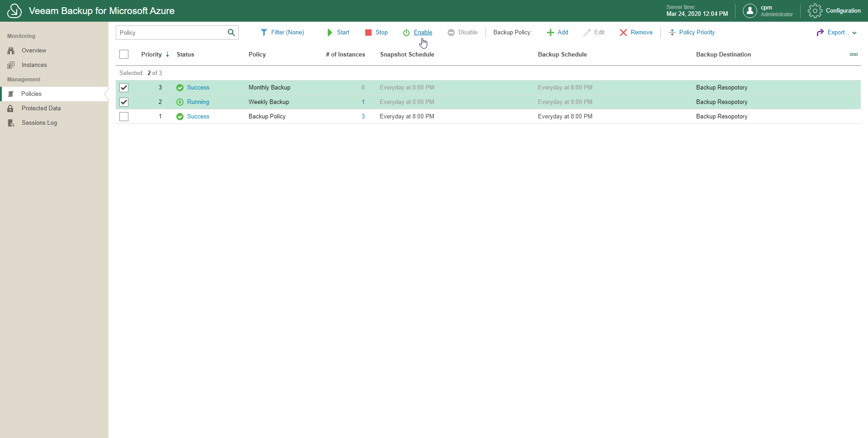The image size is (868, 438).
Task: Click the Veeam logo icon
Action: coord(14,11)
